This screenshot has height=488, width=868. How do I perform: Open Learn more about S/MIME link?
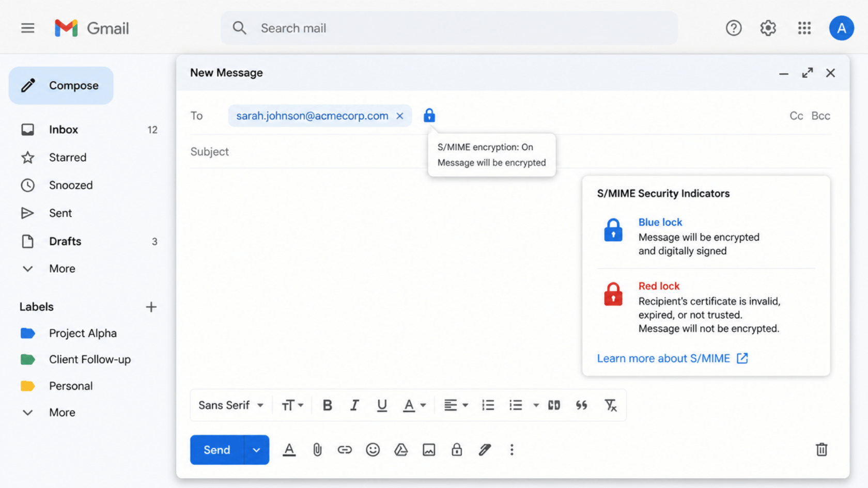pos(672,358)
